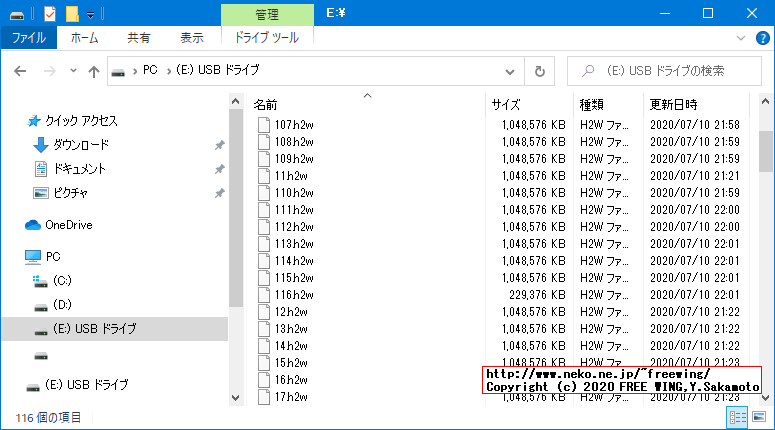Click the search box for USB ドライブ

click(664, 71)
